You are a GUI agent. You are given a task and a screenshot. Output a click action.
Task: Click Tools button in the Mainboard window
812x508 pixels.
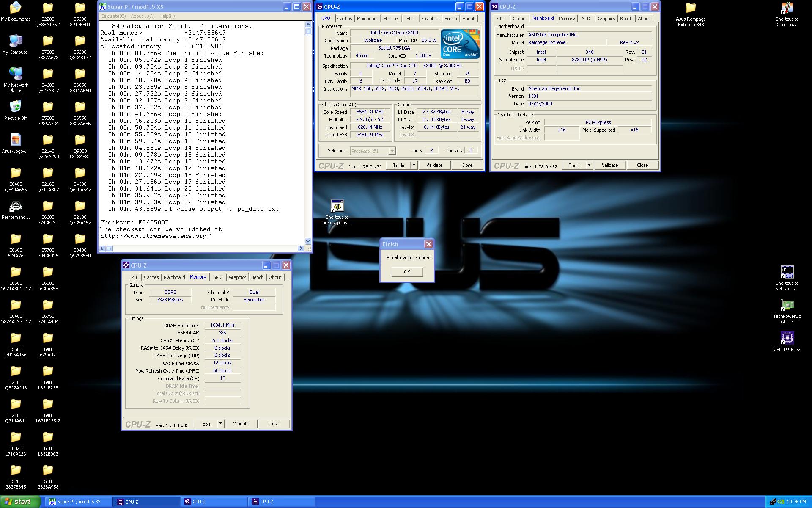click(574, 165)
